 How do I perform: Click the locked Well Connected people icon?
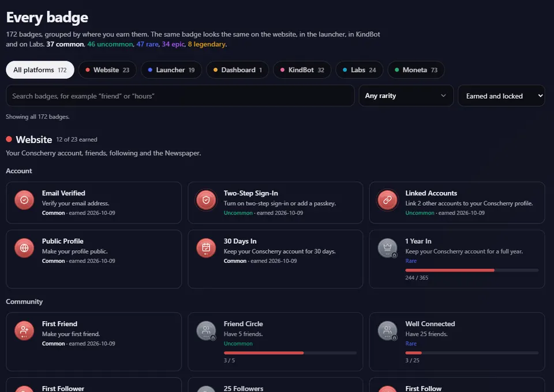pyautogui.click(x=388, y=331)
